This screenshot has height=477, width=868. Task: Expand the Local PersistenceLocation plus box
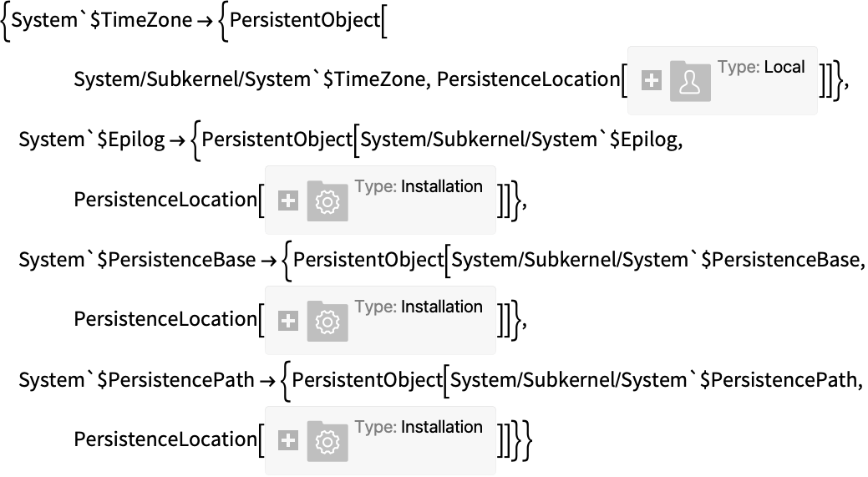click(651, 81)
